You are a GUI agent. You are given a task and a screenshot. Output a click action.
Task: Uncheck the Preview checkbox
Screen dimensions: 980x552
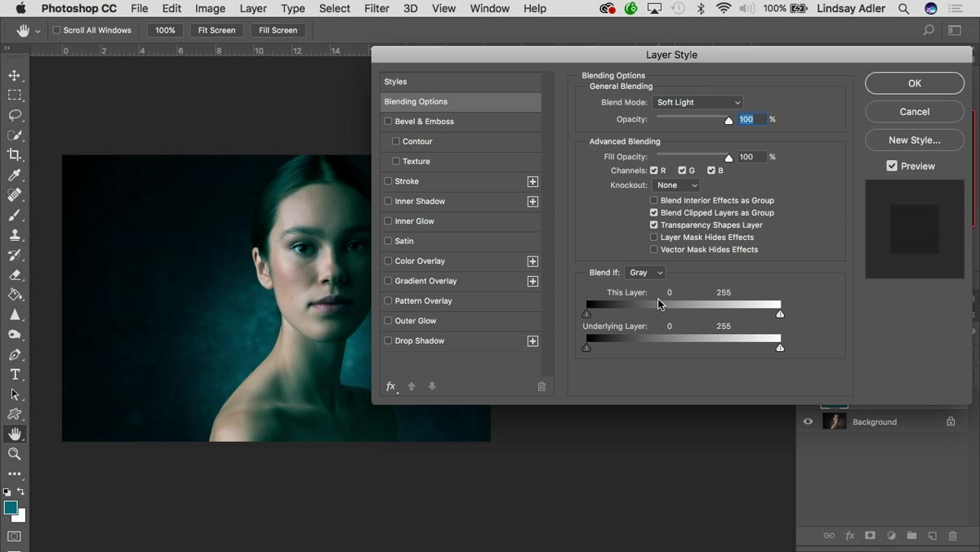(x=892, y=166)
